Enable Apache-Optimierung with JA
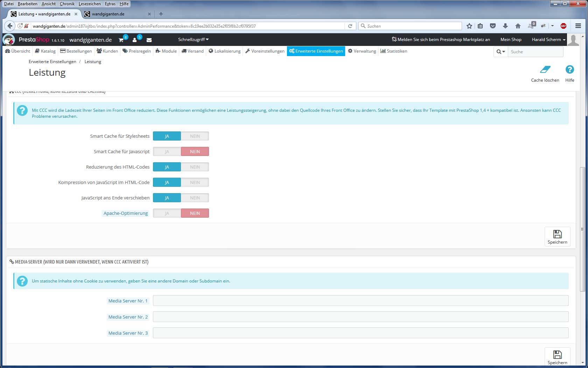 click(x=167, y=213)
